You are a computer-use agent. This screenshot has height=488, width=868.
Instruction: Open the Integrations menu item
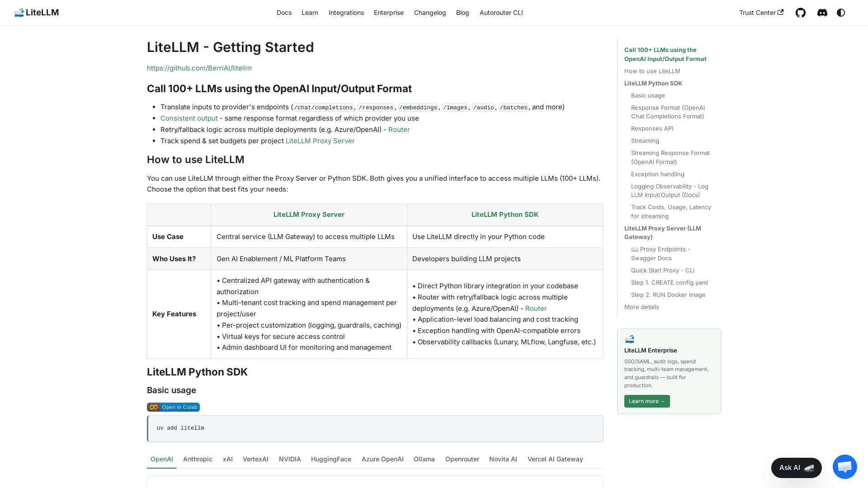pos(346,13)
